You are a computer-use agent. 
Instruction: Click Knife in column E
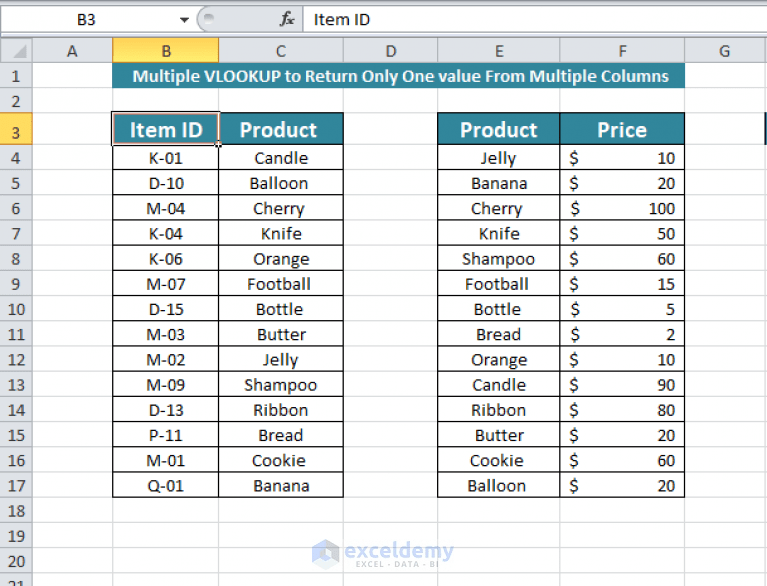(x=498, y=233)
